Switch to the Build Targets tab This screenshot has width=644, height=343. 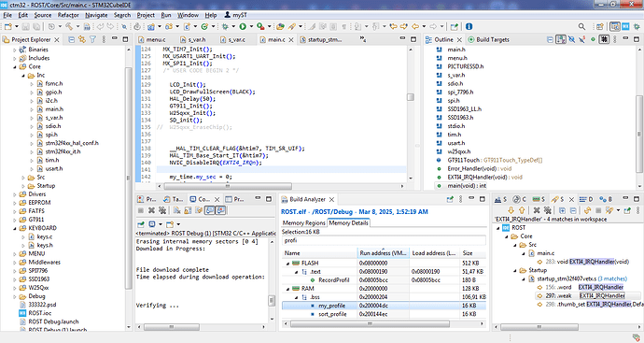(x=489, y=39)
